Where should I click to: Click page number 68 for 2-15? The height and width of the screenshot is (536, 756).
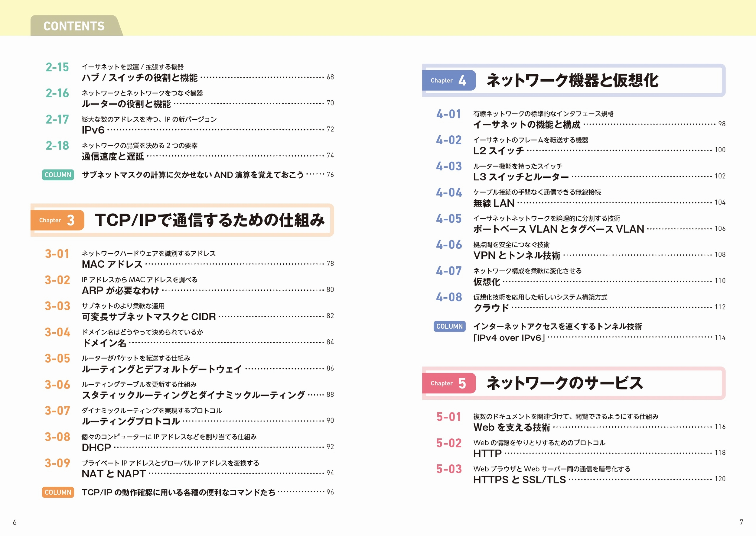pyautogui.click(x=330, y=77)
